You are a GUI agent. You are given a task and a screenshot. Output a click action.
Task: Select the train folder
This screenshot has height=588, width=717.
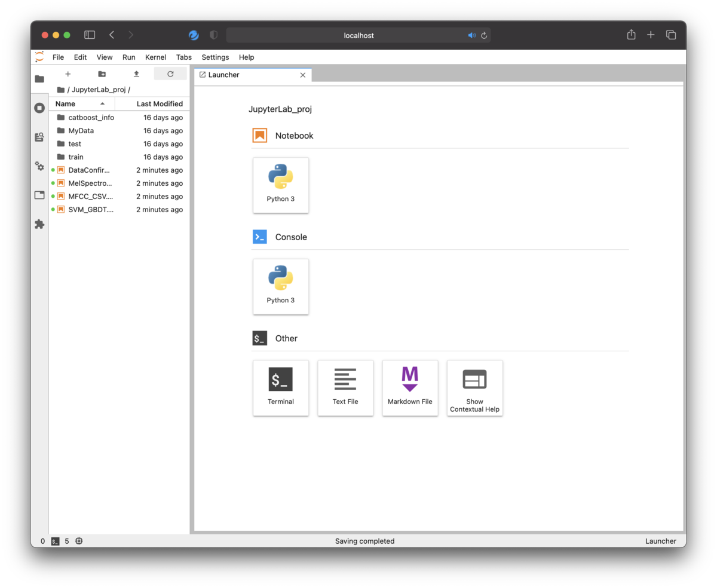click(119, 157)
